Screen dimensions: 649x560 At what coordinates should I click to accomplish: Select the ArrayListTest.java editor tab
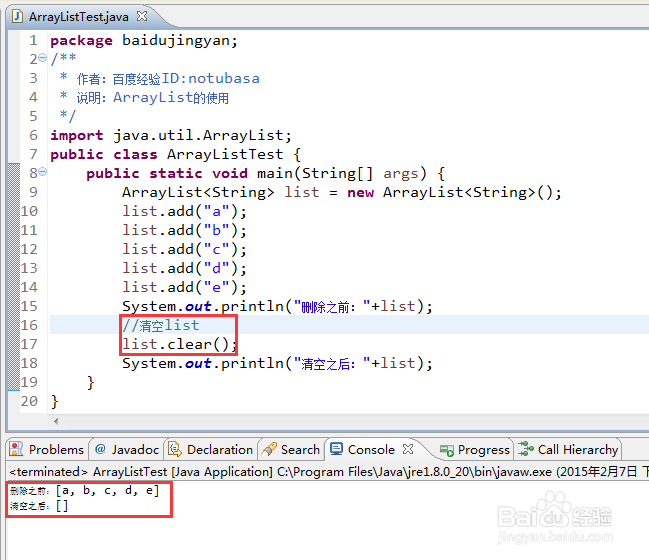[x=79, y=17]
